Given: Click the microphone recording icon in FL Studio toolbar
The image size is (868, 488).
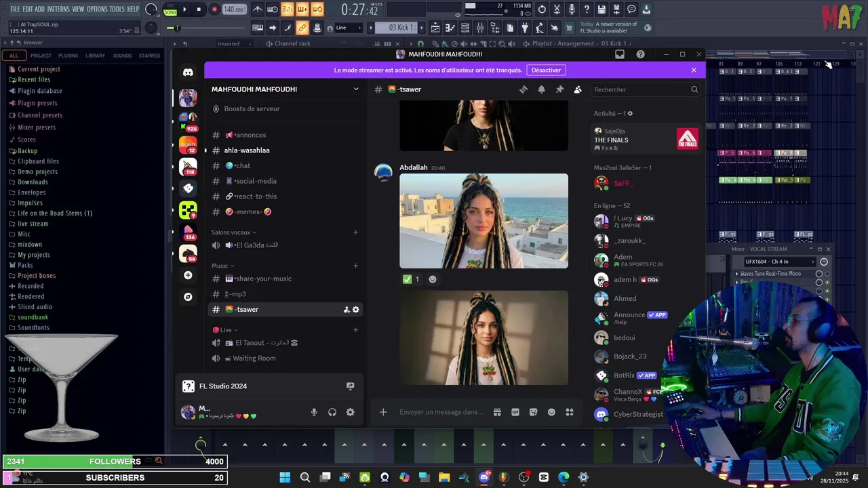Looking at the screenshot, I should point(572,9).
